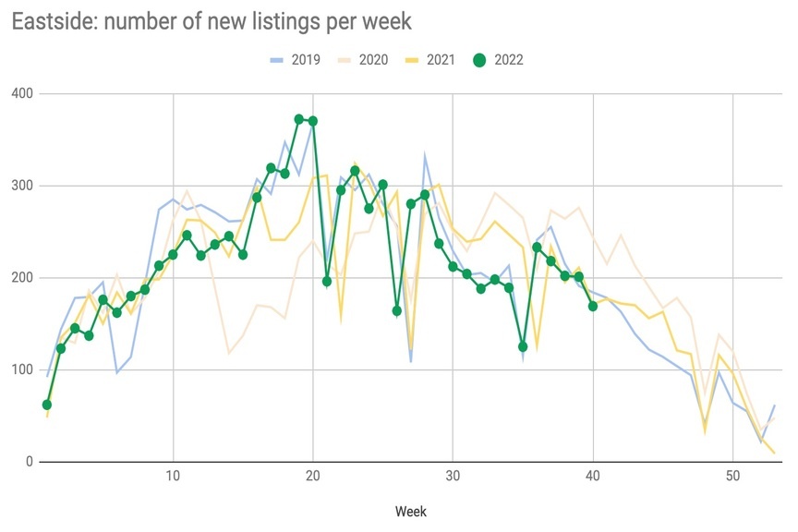Click the 2022 peak point at week 19
798x532 pixels.
pos(299,119)
